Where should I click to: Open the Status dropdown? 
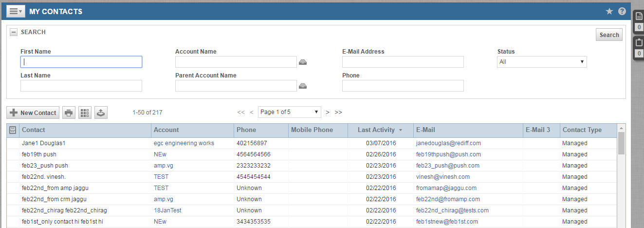pyautogui.click(x=541, y=62)
